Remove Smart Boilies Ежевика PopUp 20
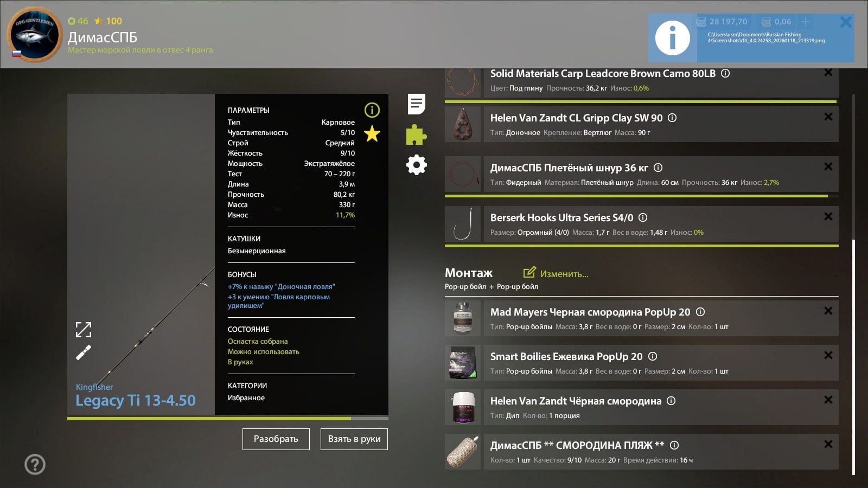Viewport: 868px width, 488px height. point(828,355)
